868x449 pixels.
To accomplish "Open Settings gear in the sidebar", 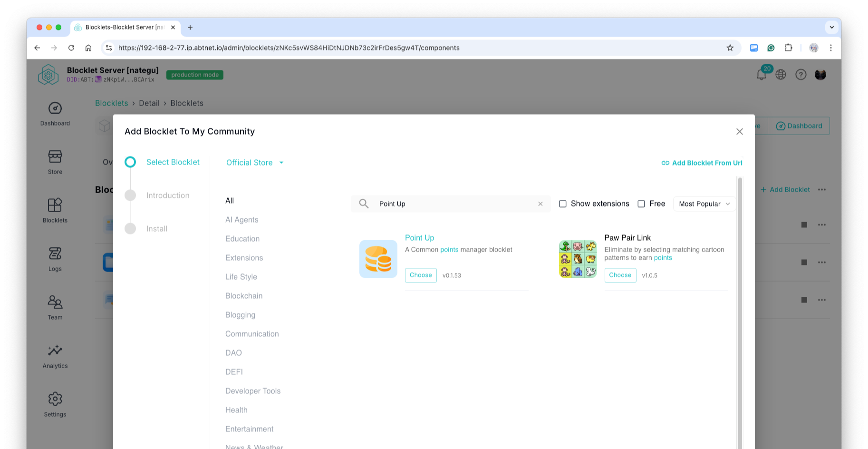I will 55,400.
